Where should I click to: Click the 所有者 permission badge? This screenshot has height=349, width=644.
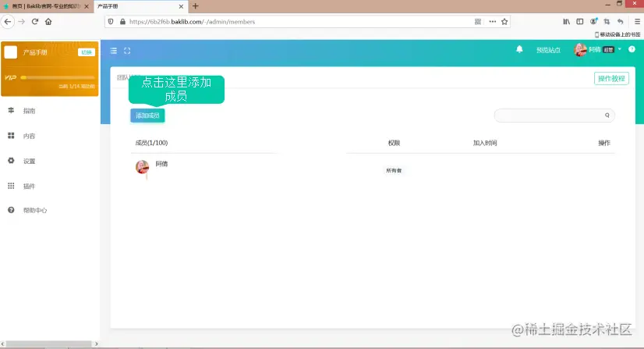pyautogui.click(x=394, y=170)
